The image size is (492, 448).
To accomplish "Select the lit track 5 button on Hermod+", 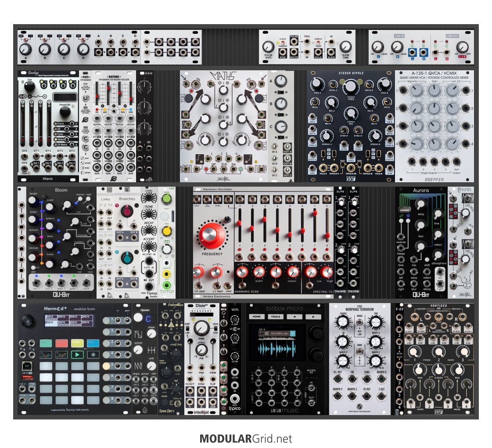I will (x=106, y=366).
